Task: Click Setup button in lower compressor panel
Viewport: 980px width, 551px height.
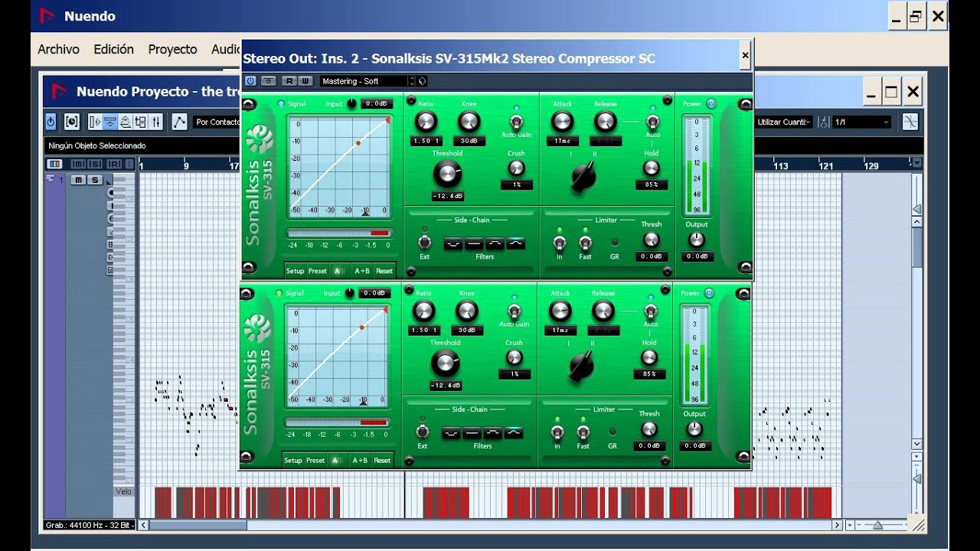Action: (293, 461)
